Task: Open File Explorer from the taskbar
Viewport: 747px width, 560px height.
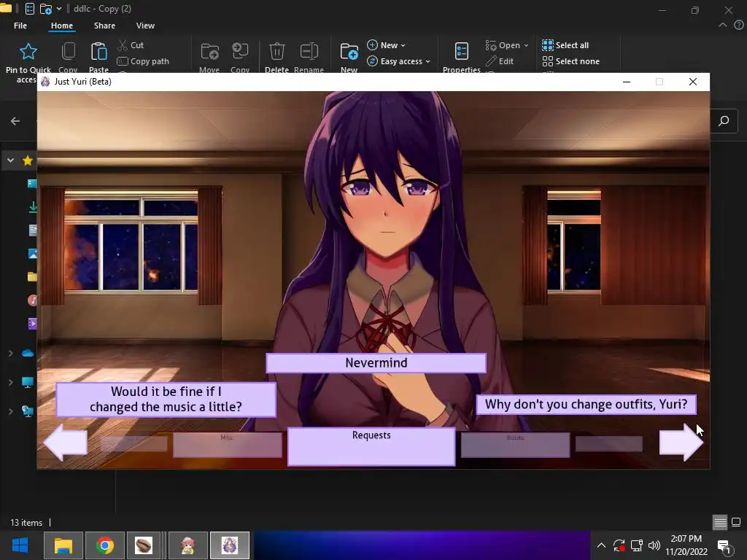Action: pos(63,545)
